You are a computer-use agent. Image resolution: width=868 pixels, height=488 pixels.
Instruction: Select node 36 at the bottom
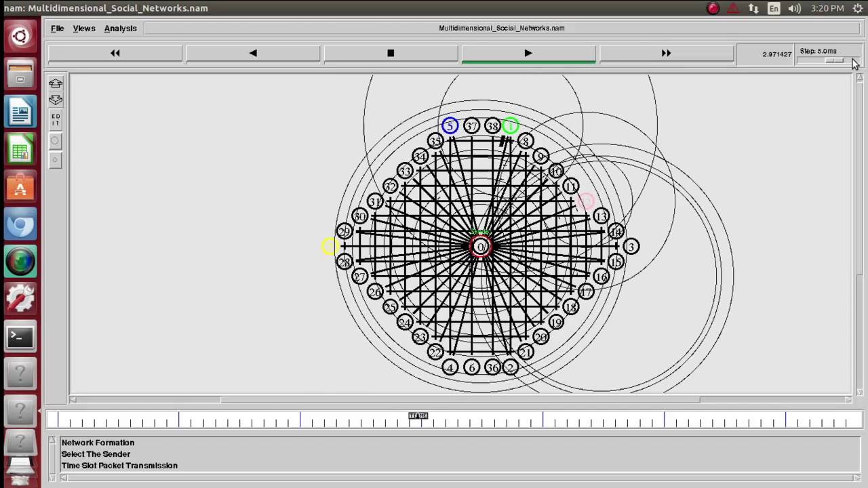coord(492,367)
